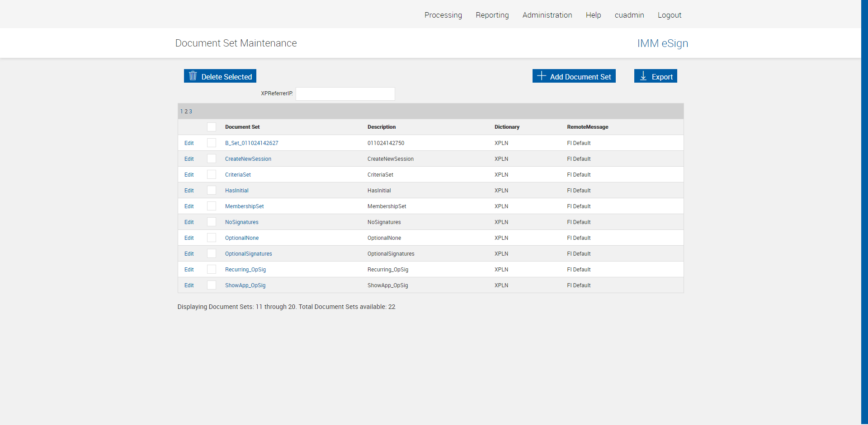
Task: Open the Reporting menu
Action: point(492,15)
